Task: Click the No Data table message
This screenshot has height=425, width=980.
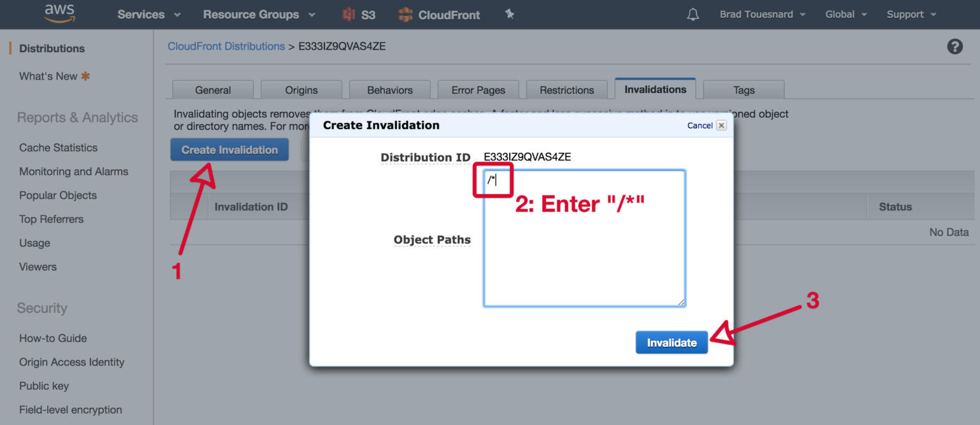Action: (949, 232)
